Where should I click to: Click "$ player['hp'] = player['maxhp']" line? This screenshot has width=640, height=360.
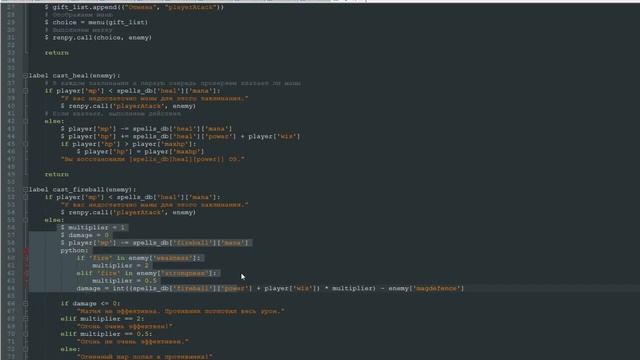140,151
